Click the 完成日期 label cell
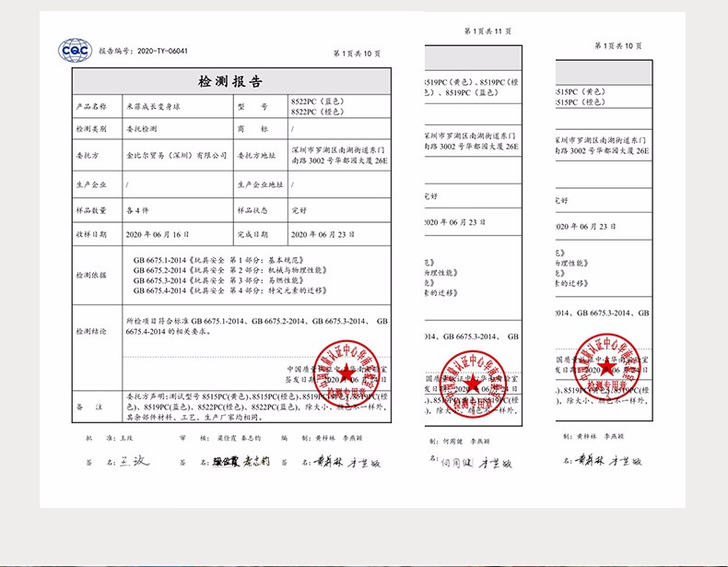 point(260,234)
